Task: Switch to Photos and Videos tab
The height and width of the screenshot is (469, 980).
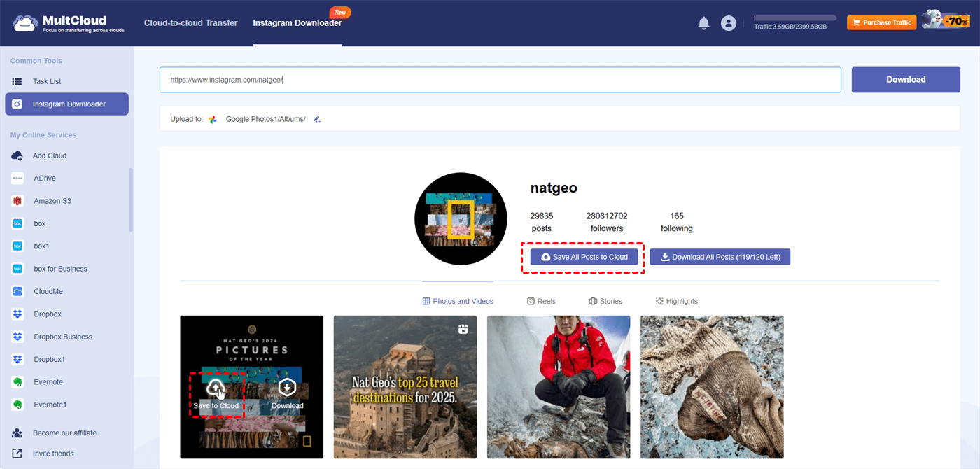Action: click(x=458, y=301)
